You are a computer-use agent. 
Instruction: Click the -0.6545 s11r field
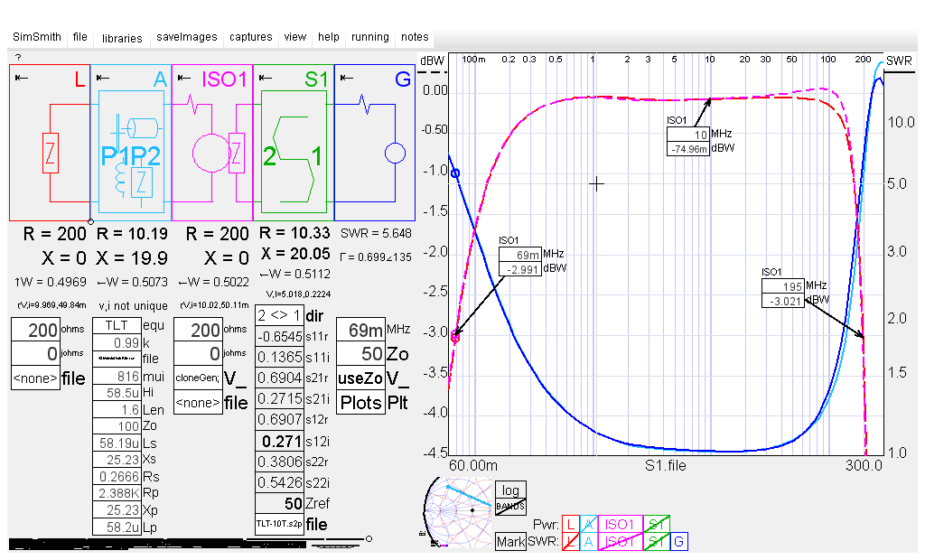pos(280,336)
